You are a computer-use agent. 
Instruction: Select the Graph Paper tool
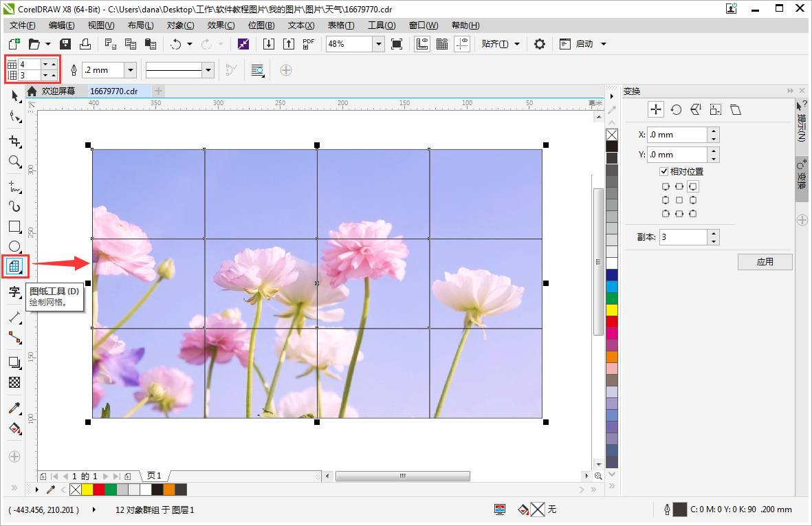[14, 266]
